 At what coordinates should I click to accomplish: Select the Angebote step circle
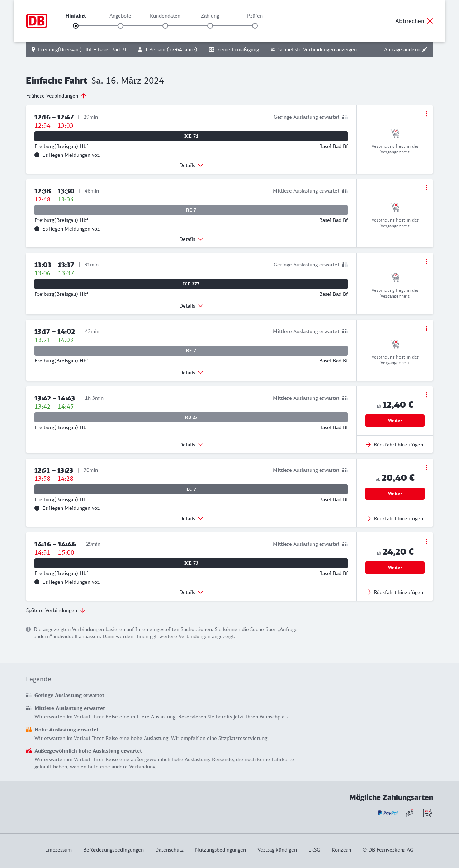pos(120,26)
